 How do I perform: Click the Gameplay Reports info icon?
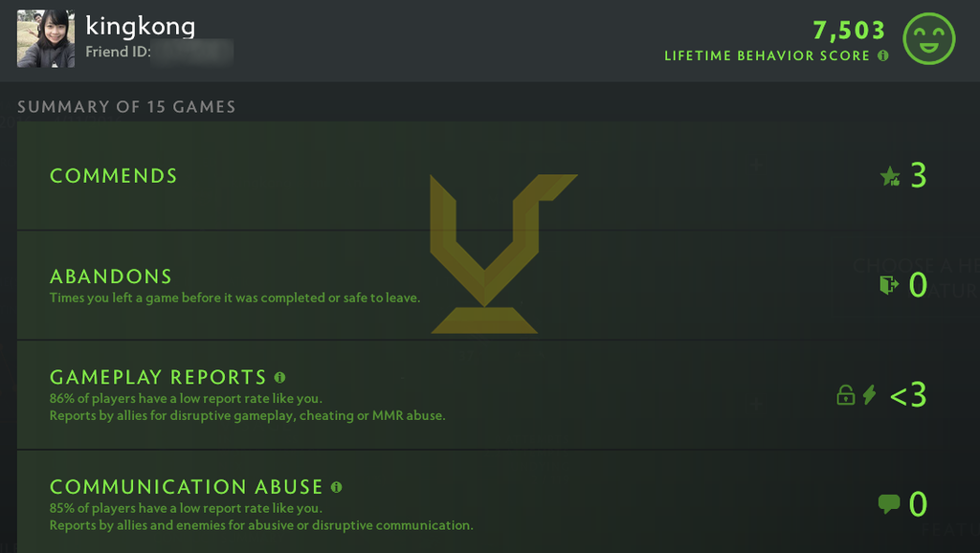click(x=280, y=377)
